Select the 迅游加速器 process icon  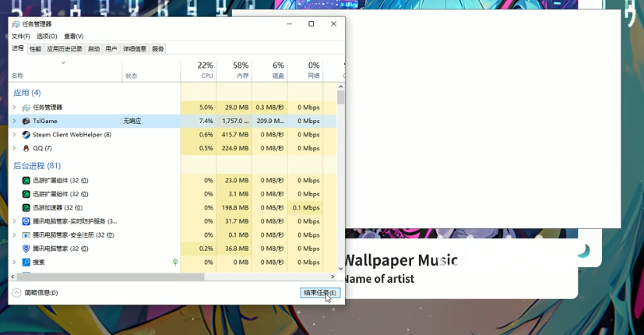(x=26, y=208)
